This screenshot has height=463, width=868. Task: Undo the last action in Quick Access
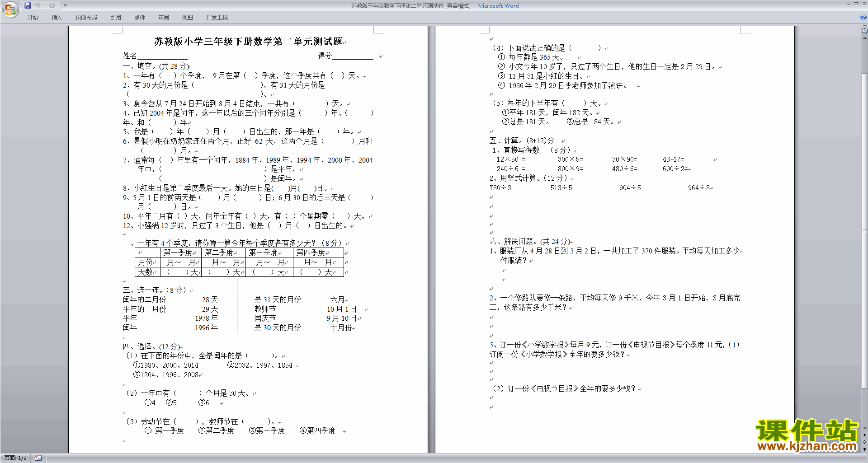[x=37, y=5]
